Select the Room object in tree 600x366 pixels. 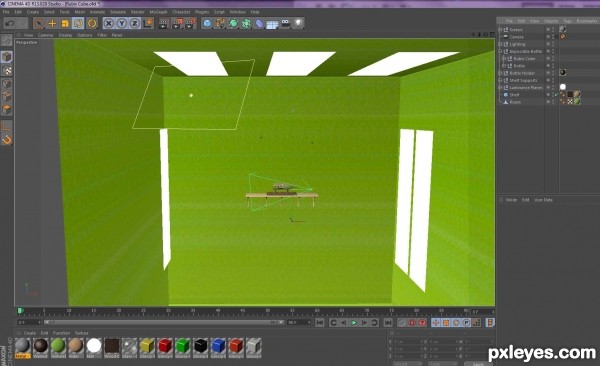pos(515,102)
